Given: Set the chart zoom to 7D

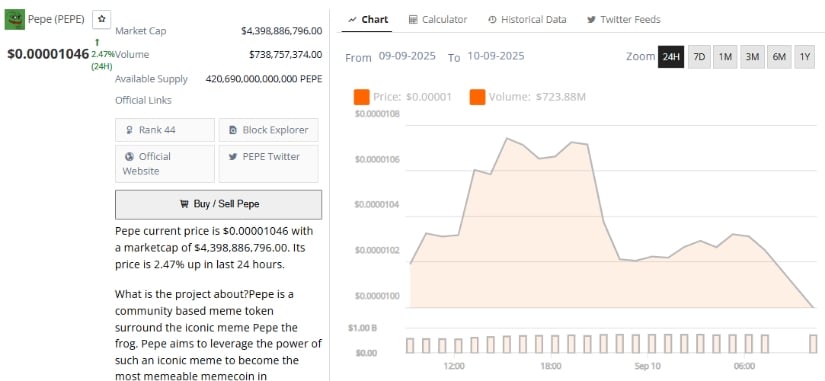Looking at the screenshot, I should 699,56.
